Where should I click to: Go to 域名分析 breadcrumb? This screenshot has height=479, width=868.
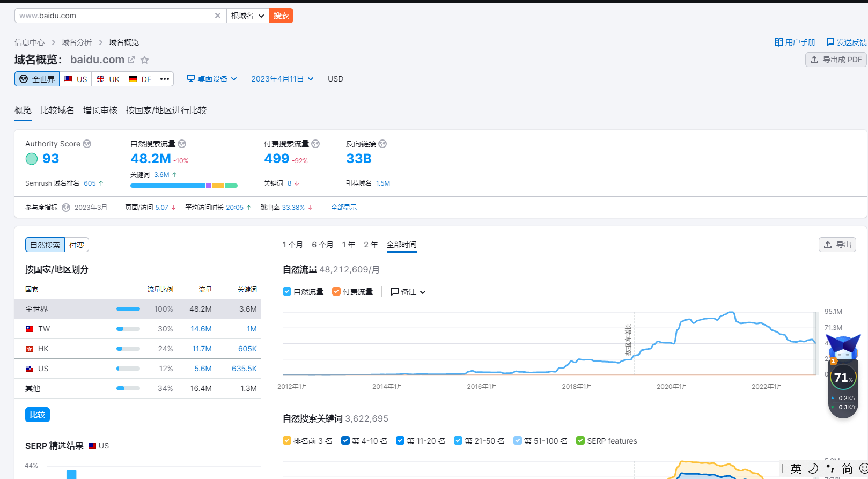77,42
